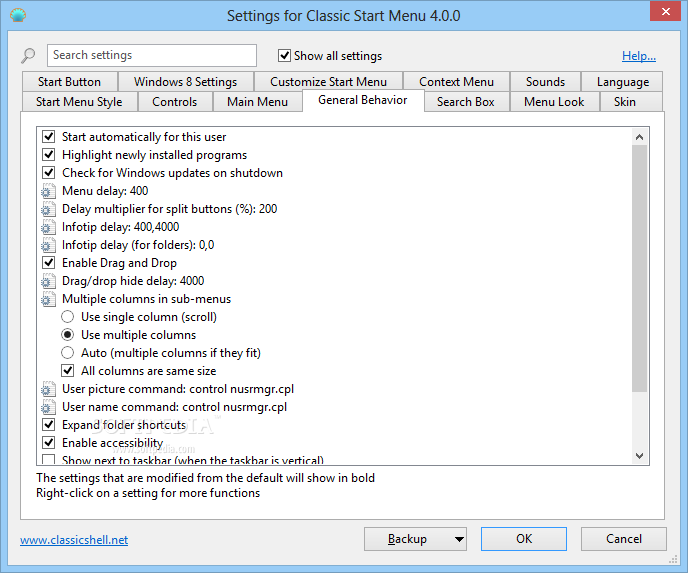The height and width of the screenshot is (573, 688).
Task: Open the Search Box tab
Action: pyautogui.click(x=466, y=102)
